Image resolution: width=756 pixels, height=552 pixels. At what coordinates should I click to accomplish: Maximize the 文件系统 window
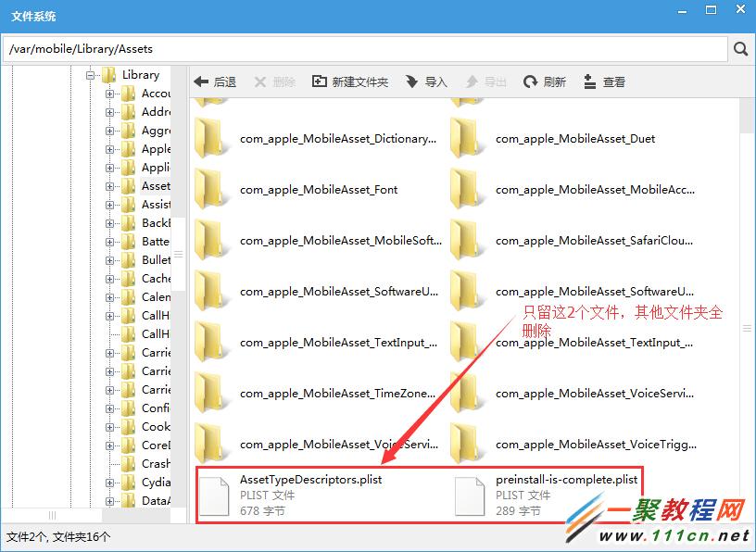[x=711, y=10]
